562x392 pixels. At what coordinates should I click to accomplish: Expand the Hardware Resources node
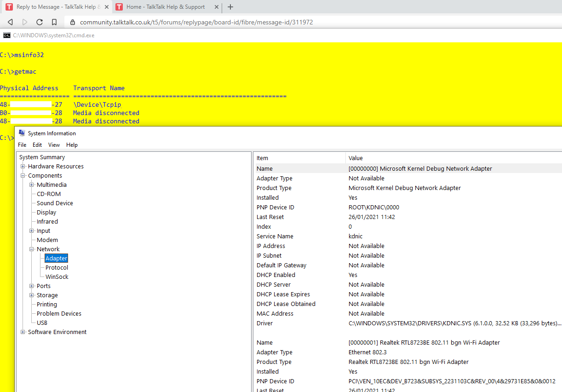(x=23, y=167)
